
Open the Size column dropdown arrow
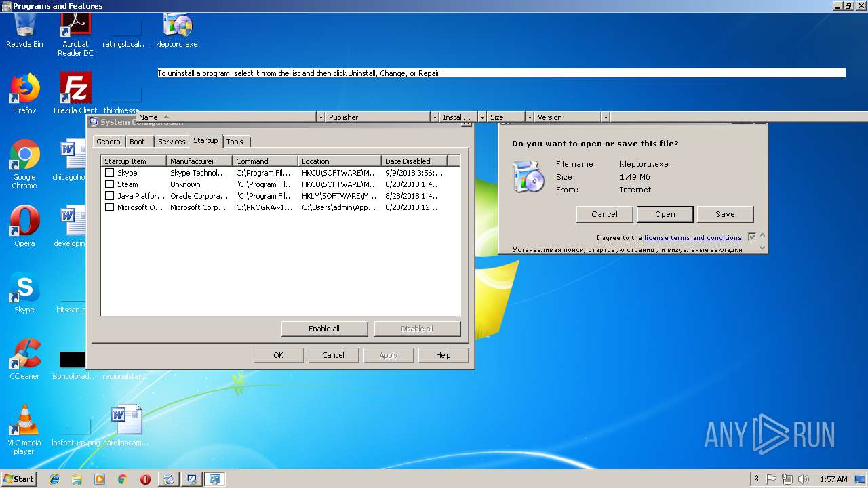(530, 117)
